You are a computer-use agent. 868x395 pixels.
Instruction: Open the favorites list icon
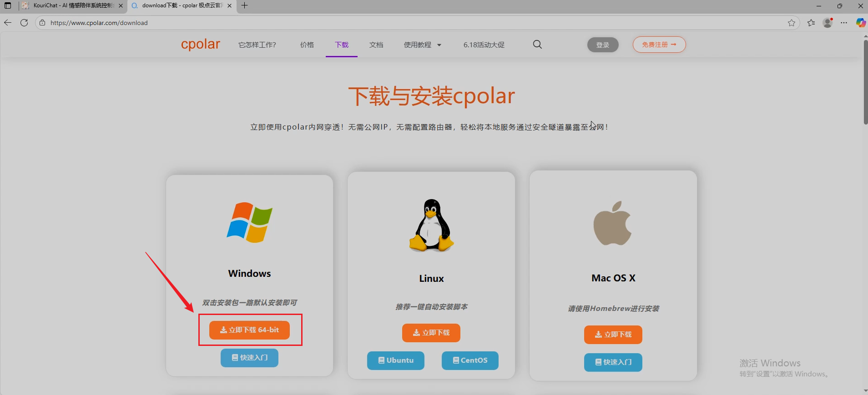[811, 23]
